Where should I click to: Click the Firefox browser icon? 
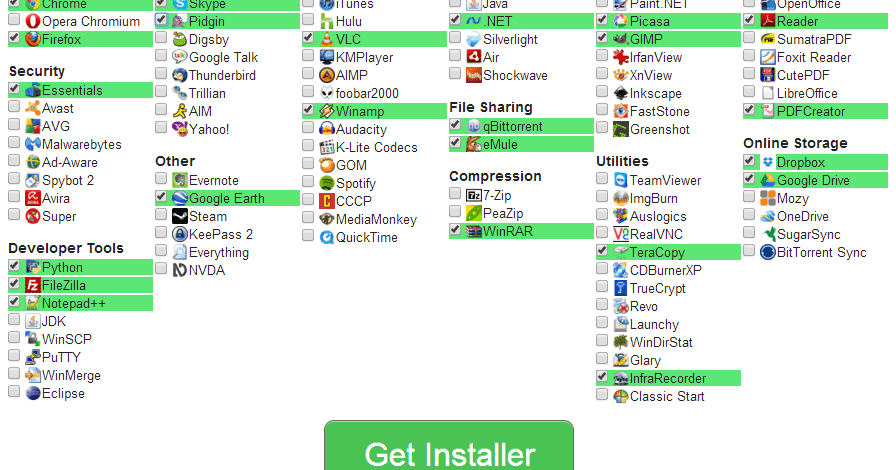(x=33, y=39)
